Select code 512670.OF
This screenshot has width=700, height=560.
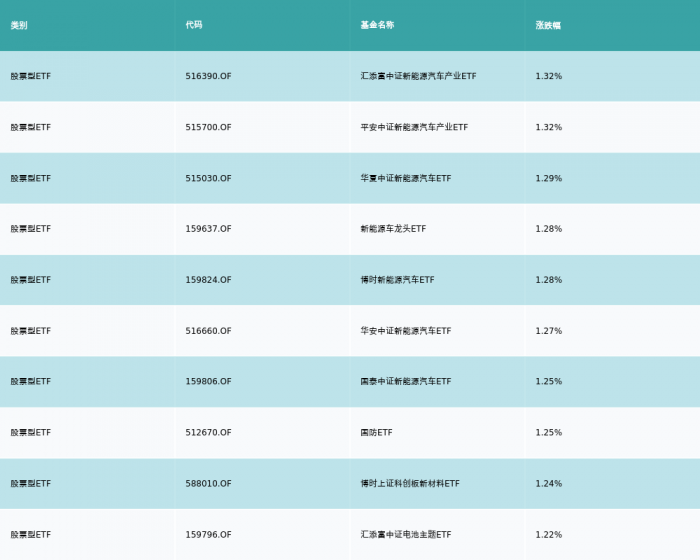tap(208, 432)
